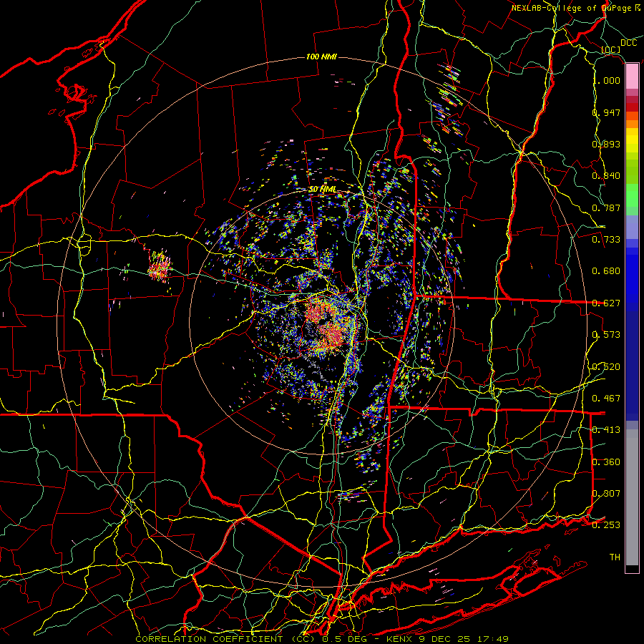Select the 0.680 color scale value

[606, 271]
